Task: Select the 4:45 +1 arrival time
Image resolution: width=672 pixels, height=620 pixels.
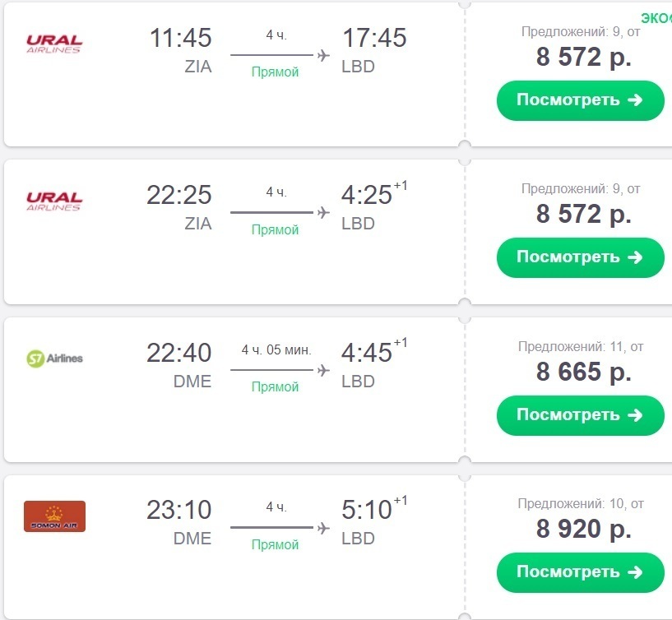Action: (x=367, y=353)
